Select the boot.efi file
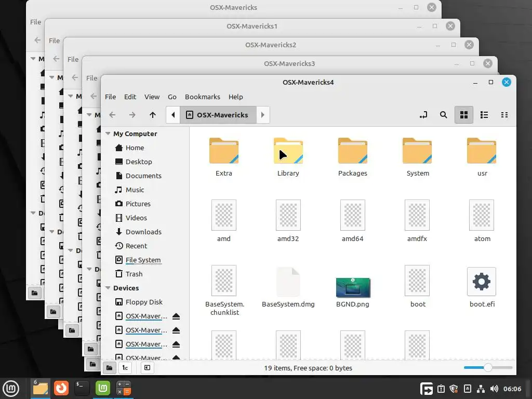 [482, 287]
